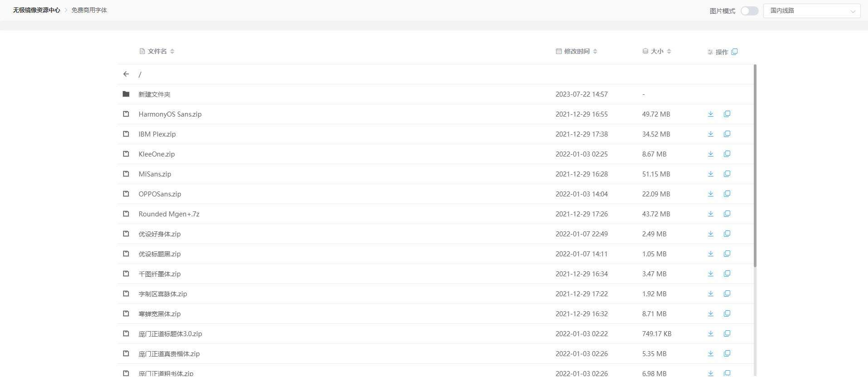Image resolution: width=868 pixels, height=377 pixels.
Task: Sort by 修改时间 column
Action: 595,51
